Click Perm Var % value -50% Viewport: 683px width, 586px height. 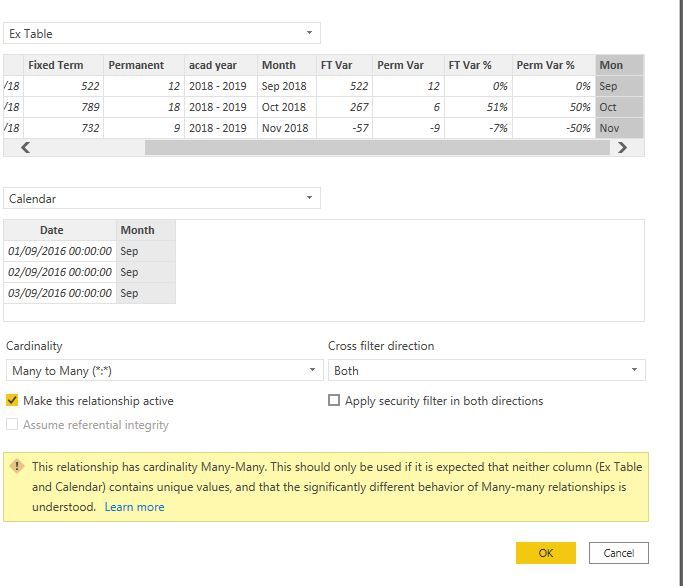(554, 128)
